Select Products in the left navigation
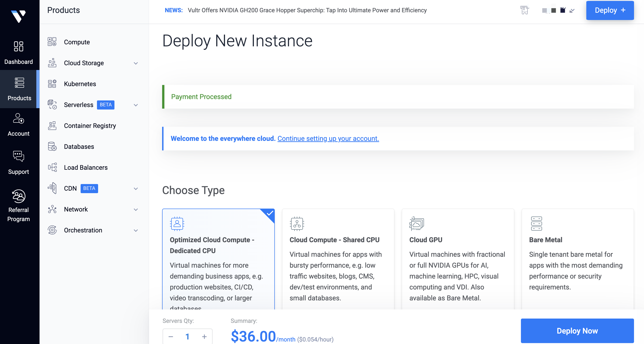The height and width of the screenshot is (344, 644). pyautogui.click(x=19, y=89)
